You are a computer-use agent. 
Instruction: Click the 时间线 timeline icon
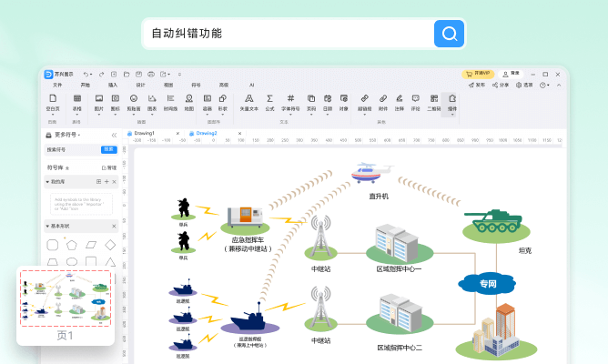170,100
